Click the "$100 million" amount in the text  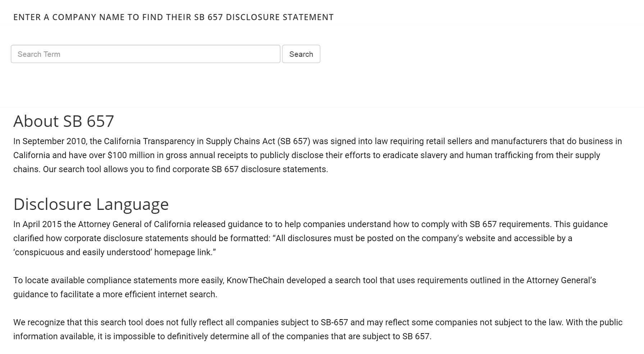pos(125,155)
